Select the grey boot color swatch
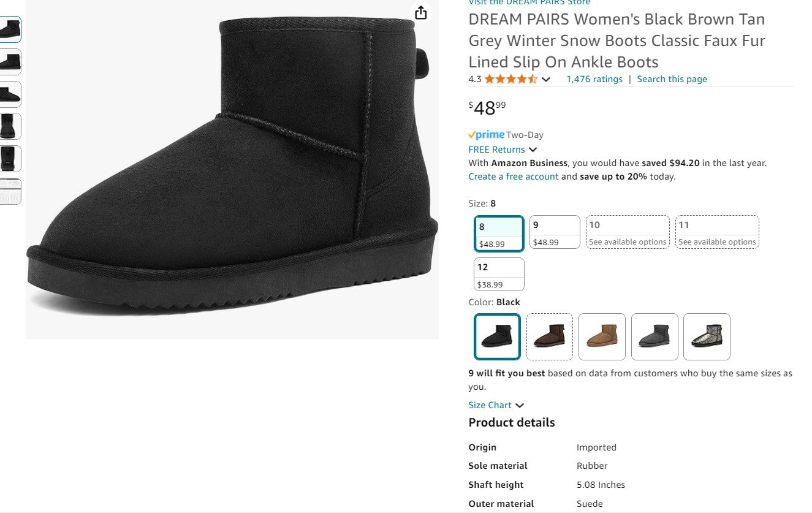Image resolution: width=812 pixels, height=513 pixels. click(655, 336)
